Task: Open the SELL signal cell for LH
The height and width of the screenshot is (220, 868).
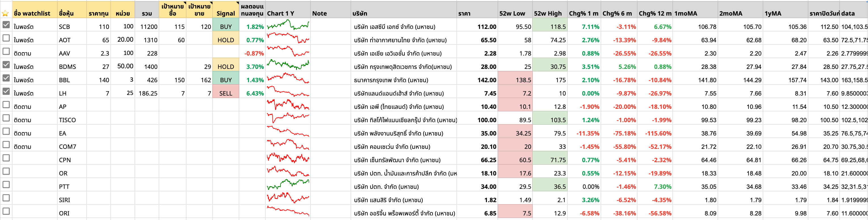Action: coord(225,93)
